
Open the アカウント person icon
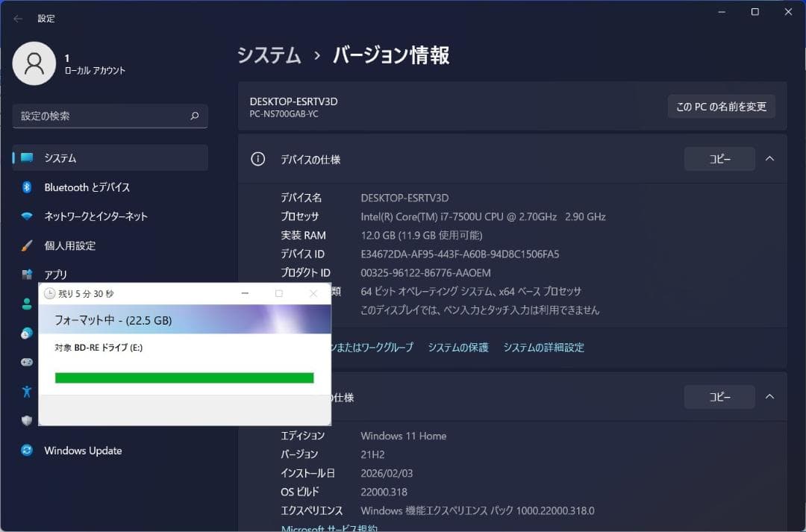pyautogui.click(x=26, y=304)
